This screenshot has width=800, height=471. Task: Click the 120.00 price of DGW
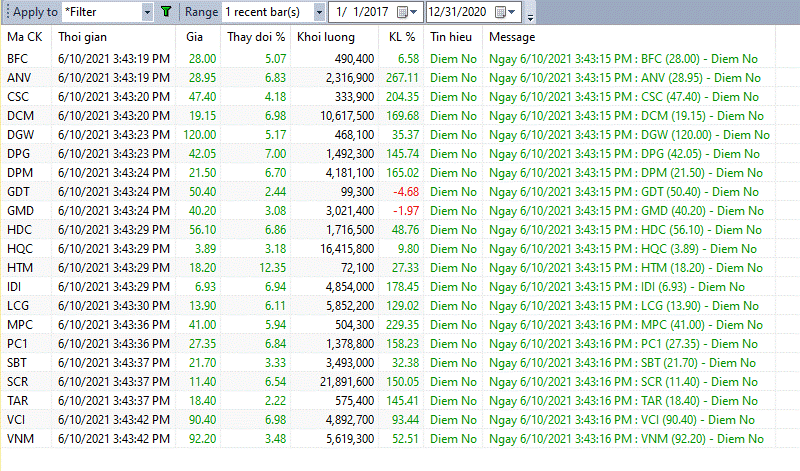[x=200, y=135]
